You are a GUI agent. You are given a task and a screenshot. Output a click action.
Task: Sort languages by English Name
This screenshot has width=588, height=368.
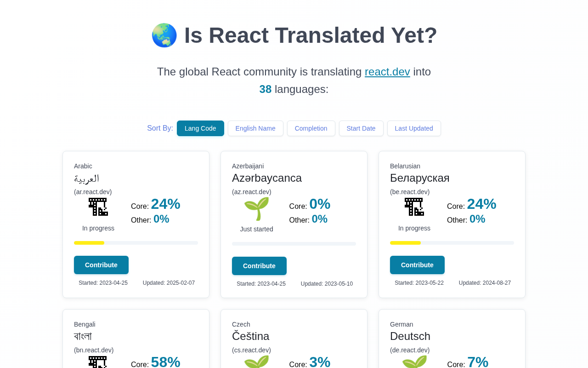pyautogui.click(x=255, y=128)
